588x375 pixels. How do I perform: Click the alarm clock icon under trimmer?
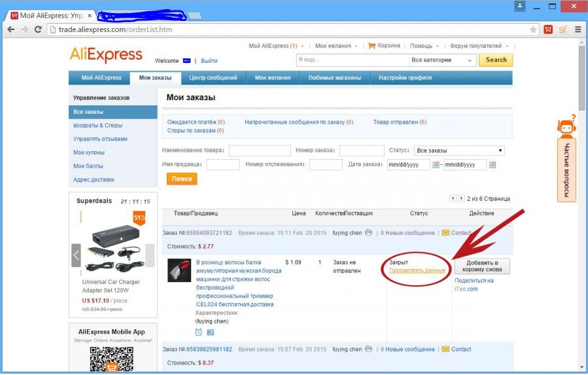[199, 332]
